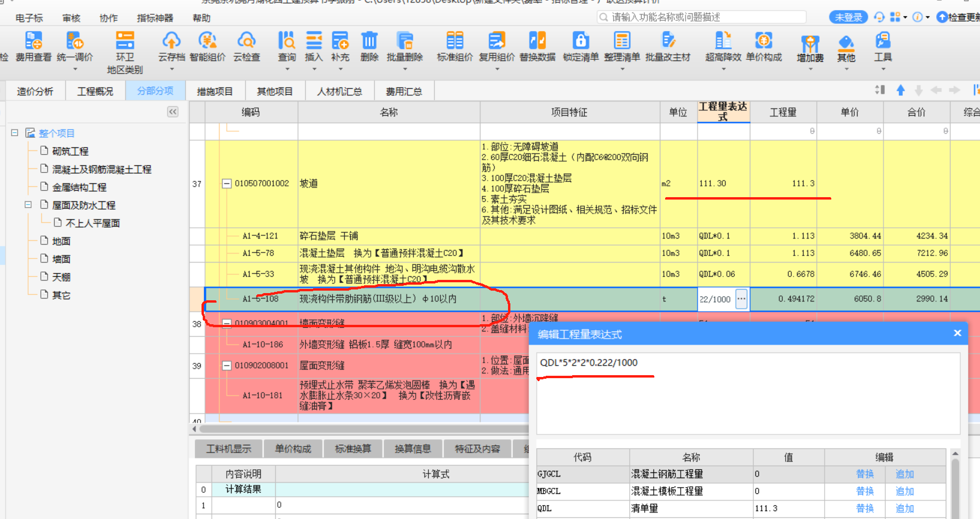Click the blue move-up arrow icon

click(900, 90)
